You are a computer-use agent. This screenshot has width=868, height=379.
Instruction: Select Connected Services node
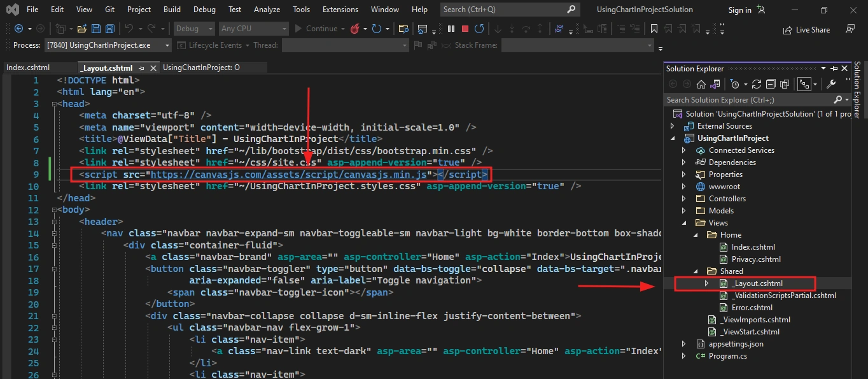pyautogui.click(x=741, y=150)
